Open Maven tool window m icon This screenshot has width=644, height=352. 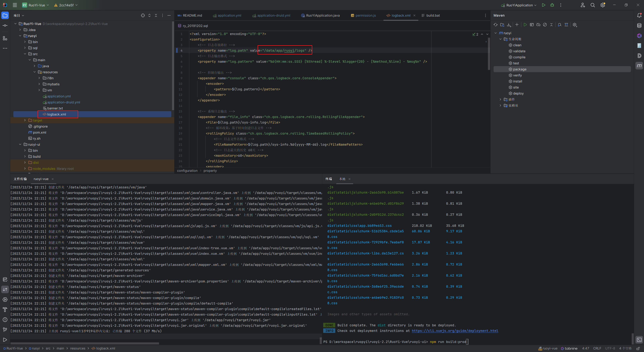(x=639, y=66)
